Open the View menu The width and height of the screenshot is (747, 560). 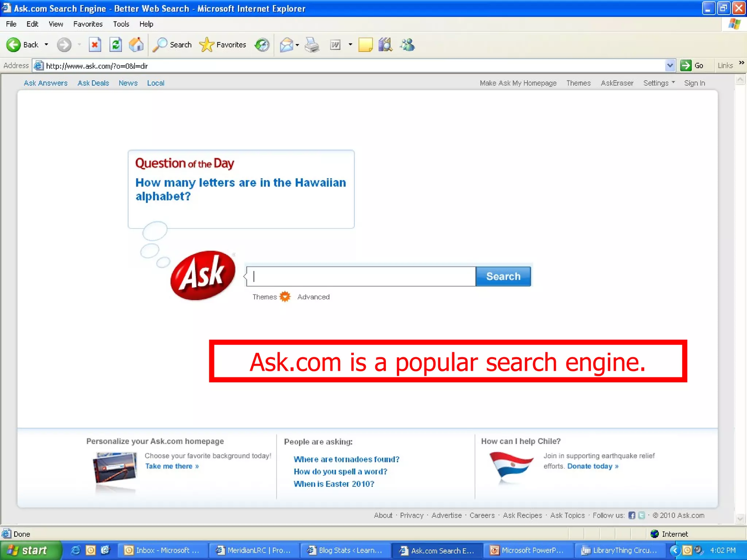point(56,24)
